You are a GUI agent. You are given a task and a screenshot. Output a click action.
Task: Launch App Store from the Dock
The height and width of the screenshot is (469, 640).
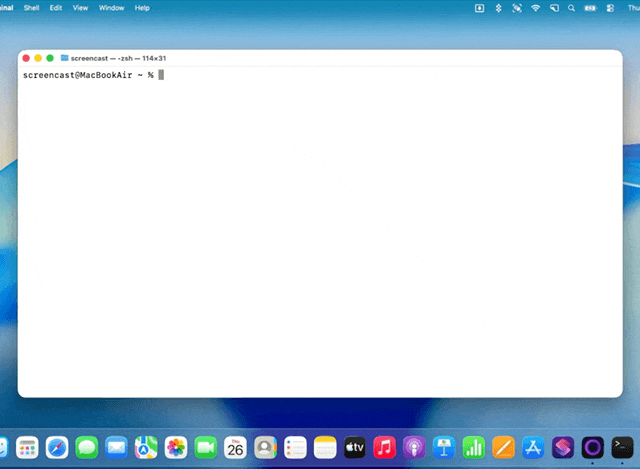pos(533,447)
